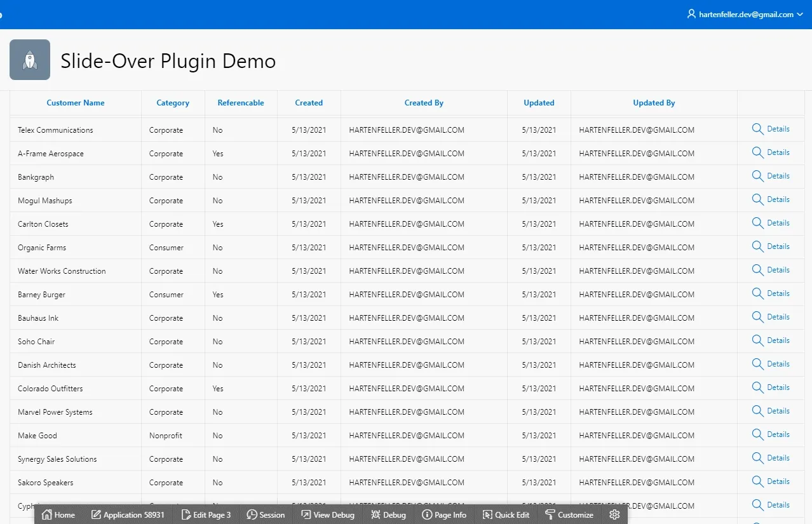
Task: Open Details for Organic Farms
Action: click(771, 246)
